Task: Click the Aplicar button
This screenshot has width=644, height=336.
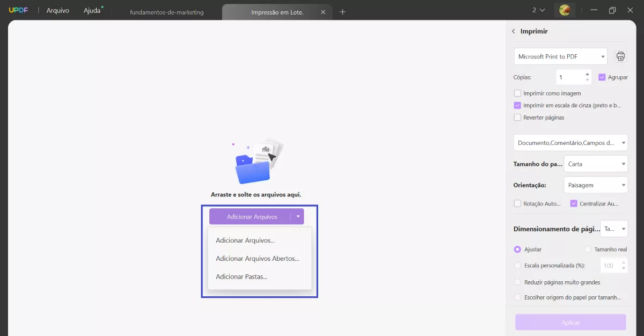Action: click(570, 322)
